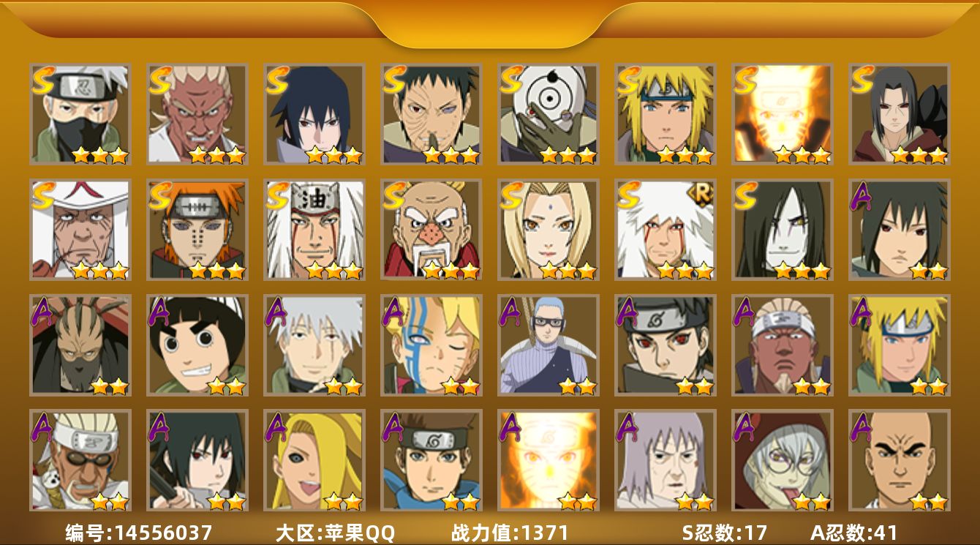Select the A-rank blonde Minato card
Screen dimensions: 980x545
click(x=899, y=345)
